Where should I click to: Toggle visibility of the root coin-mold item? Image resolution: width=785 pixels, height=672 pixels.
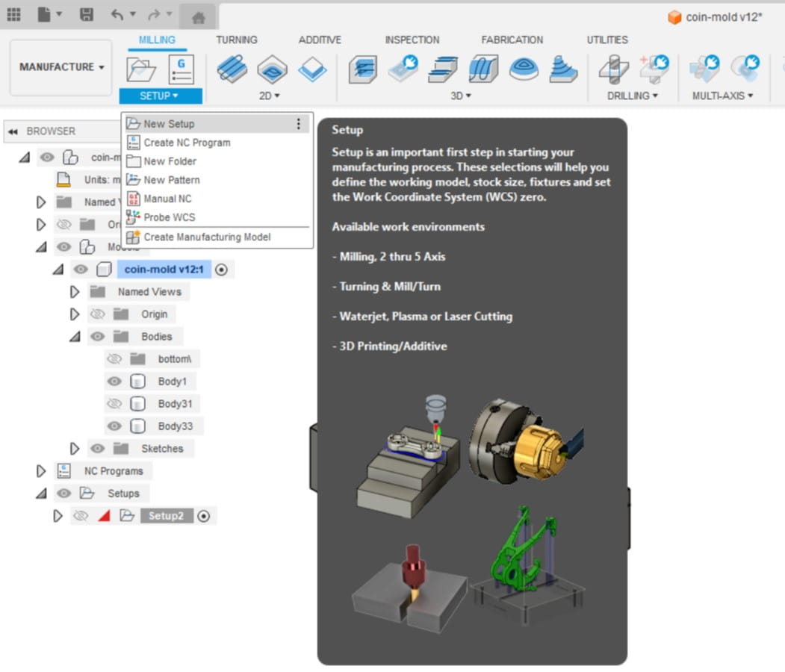click(47, 158)
